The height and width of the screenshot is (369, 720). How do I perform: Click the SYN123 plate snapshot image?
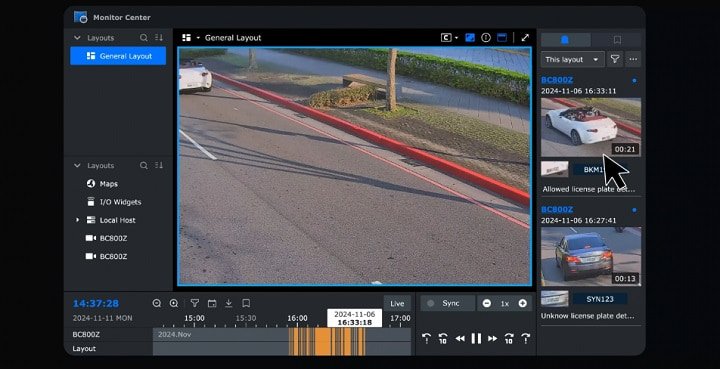555,299
